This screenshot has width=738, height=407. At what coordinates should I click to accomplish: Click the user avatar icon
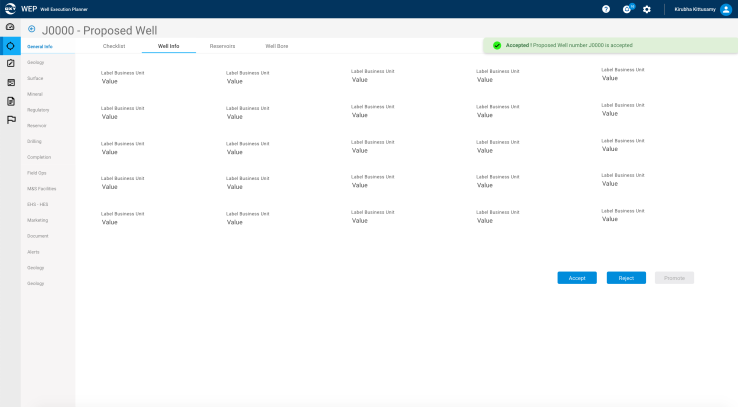click(x=726, y=9)
